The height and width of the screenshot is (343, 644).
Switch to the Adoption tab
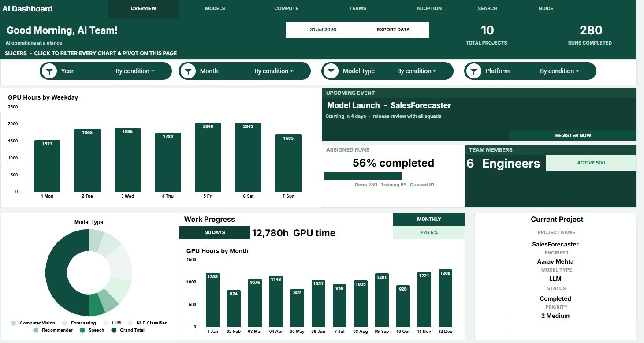click(429, 8)
